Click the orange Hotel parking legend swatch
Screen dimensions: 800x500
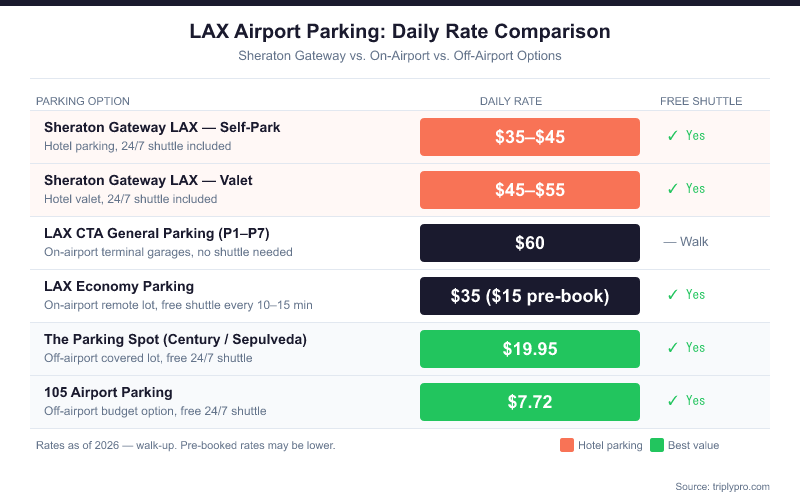click(x=567, y=445)
